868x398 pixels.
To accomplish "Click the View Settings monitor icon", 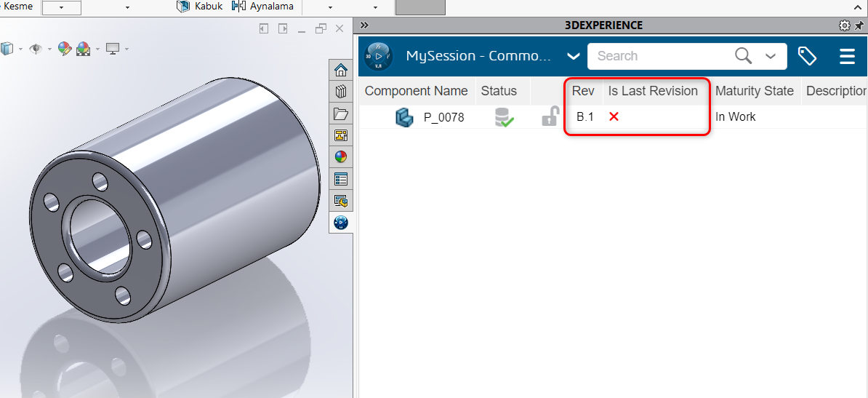I will [113, 49].
